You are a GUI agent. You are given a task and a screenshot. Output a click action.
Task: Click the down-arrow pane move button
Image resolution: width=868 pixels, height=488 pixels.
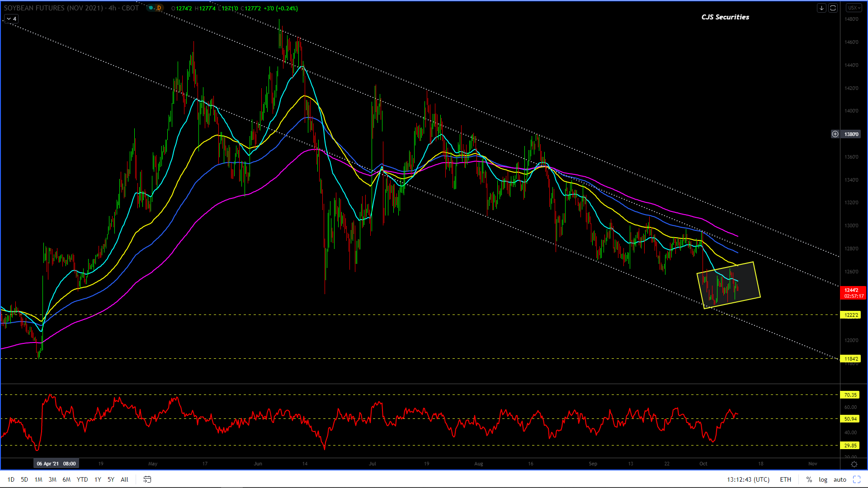point(821,8)
